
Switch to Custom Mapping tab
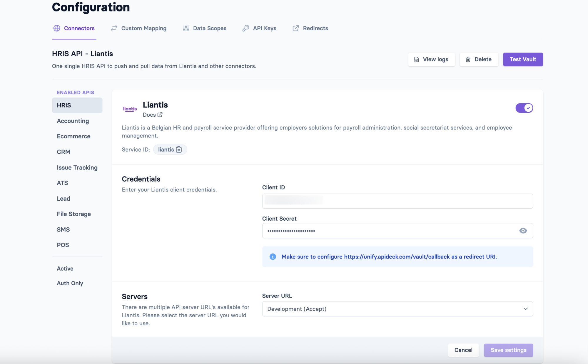tap(138, 28)
